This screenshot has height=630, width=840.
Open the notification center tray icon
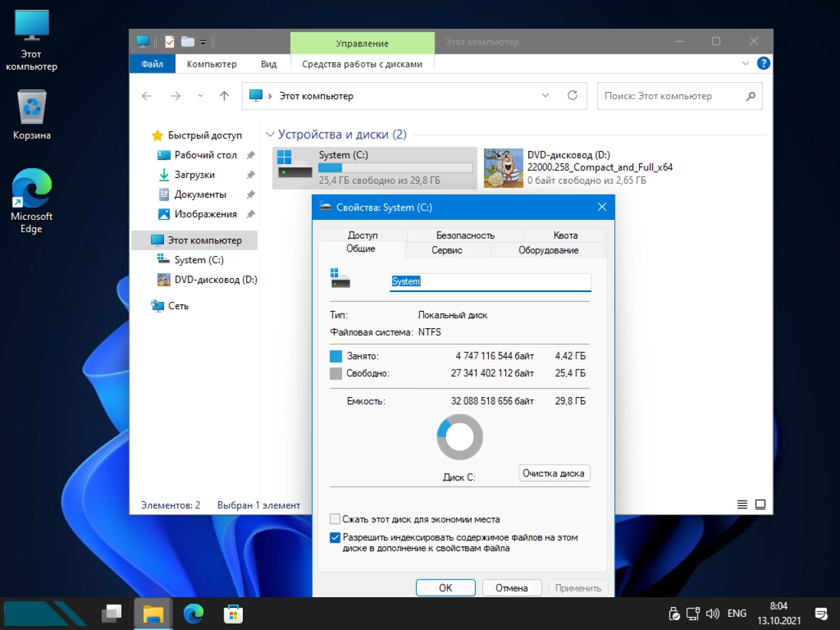coord(821,614)
